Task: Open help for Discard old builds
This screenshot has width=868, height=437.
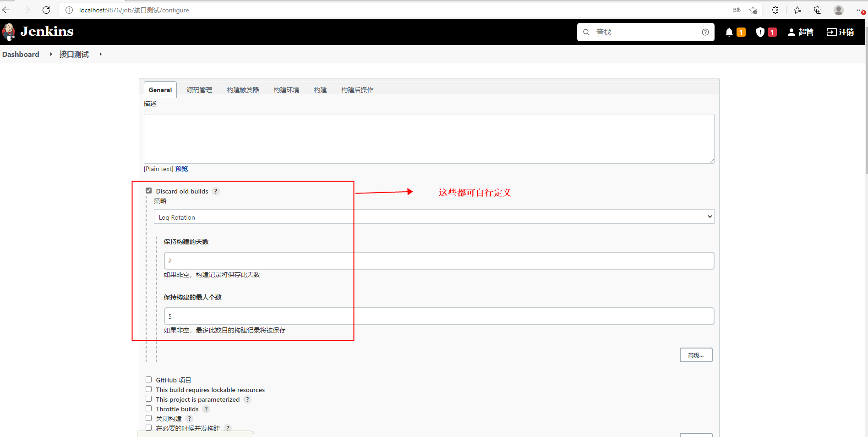Action: (x=216, y=191)
